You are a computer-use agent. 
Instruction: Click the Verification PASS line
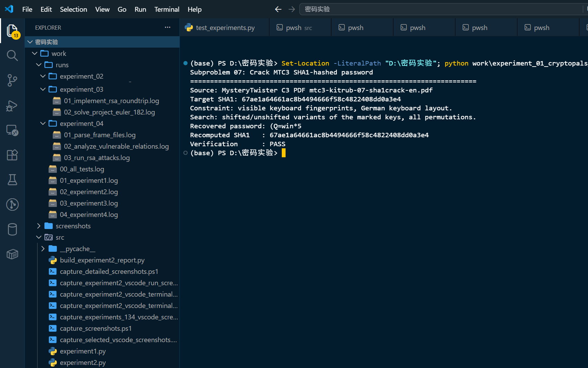(238, 144)
